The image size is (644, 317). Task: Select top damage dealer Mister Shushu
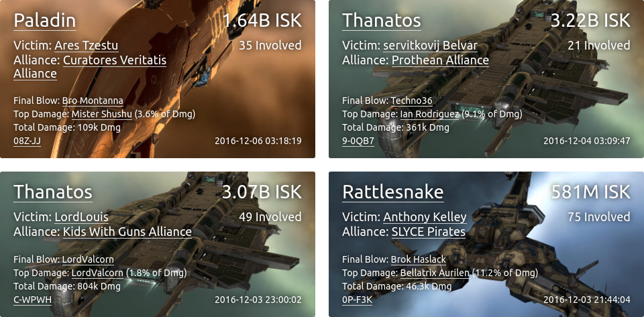click(x=101, y=114)
